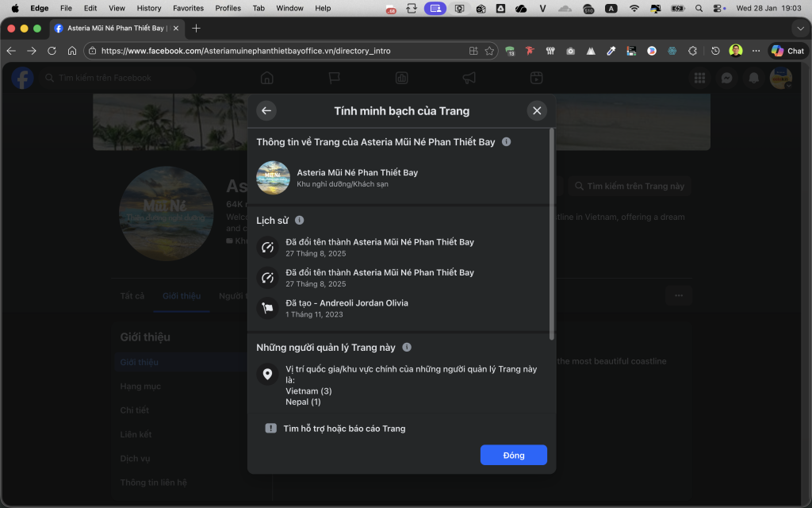Close the Tính minh bạch của Trang dialog
The height and width of the screenshot is (508, 812).
(537, 111)
